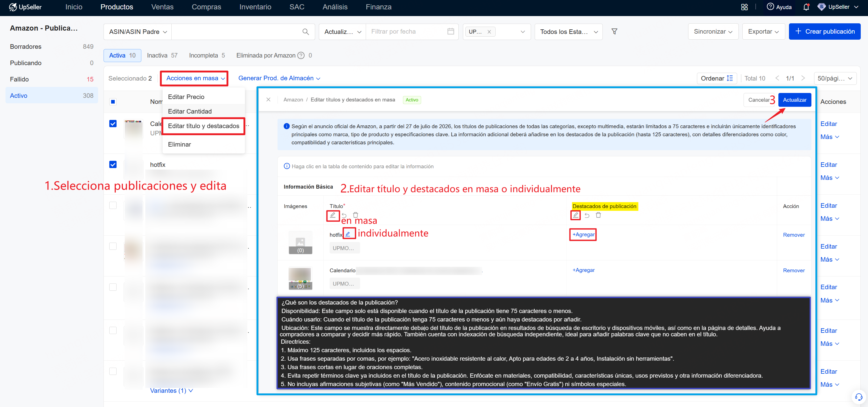The height and width of the screenshot is (407, 868).
Task: Click the ASIN search input field
Action: pos(236,32)
